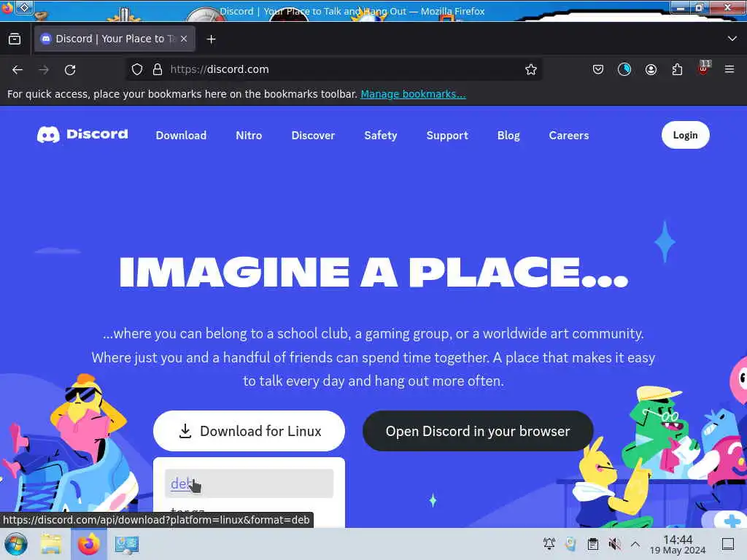Click the tray icon between the bell and clipboard
Viewport: 747px width, 560px height.
pos(570,543)
